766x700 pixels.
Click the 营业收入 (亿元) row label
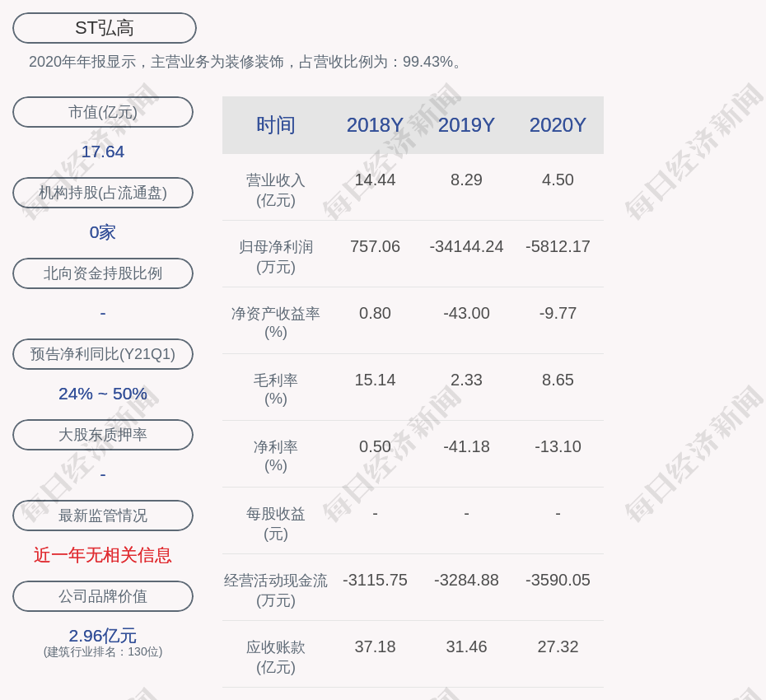[276, 190]
